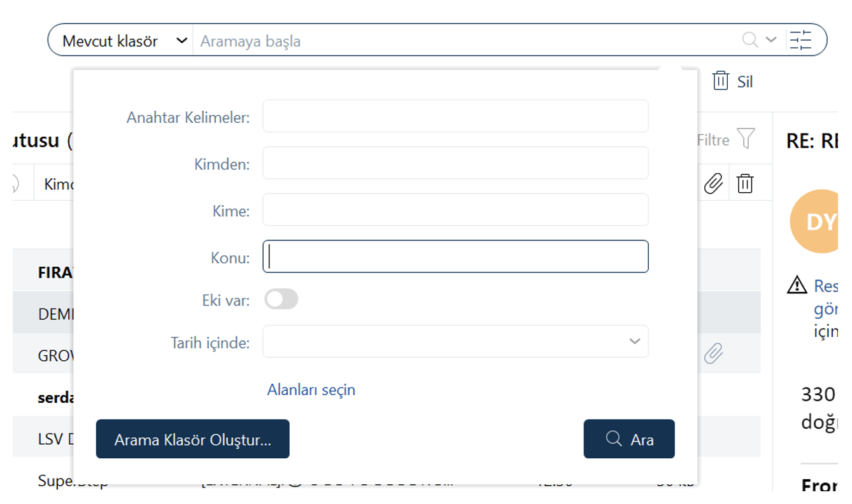Click the warning triangle icon in preview
Screen dimensions: 852x504
(x=797, y=286)
